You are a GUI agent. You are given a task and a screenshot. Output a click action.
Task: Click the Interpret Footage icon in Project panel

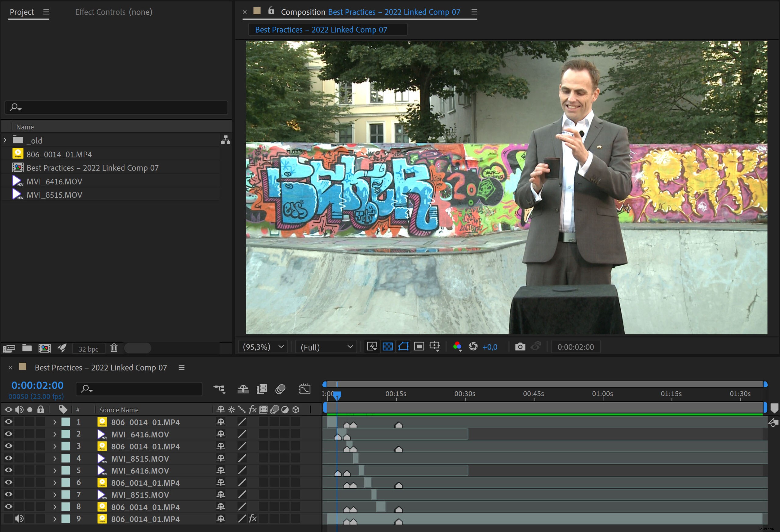click(x=9, y=348)
